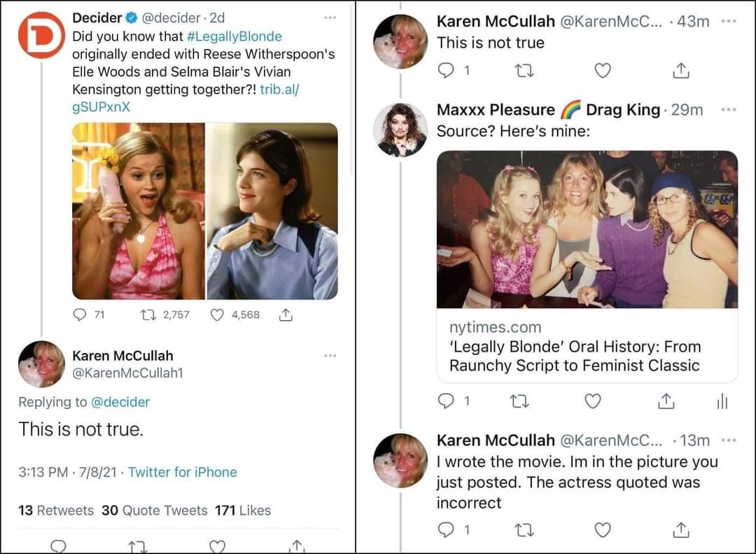Open the nytimes.com Legally Blonde article card
The image size is (756, 554).
coord(587,347)
